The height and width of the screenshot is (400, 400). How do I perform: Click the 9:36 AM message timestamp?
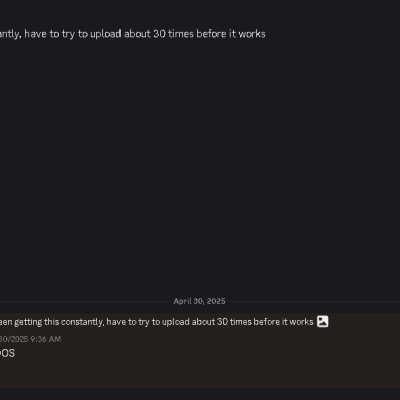coord(46,339)
